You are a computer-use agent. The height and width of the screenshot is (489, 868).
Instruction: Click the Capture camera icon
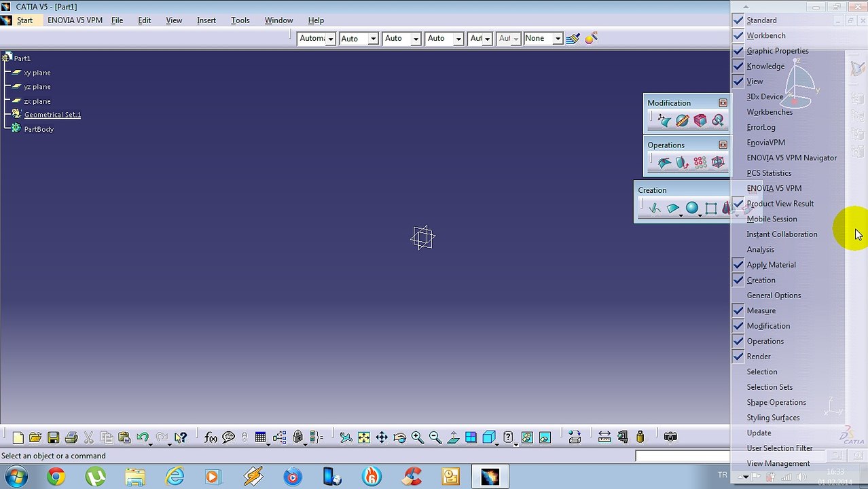670,437
